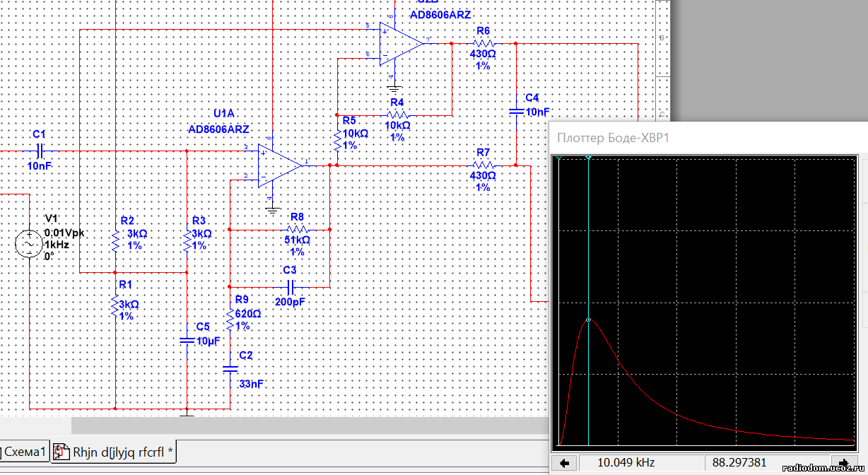The image size is (868, 475).
Task: Select the R2 resistor symbol
Action: (x=115, y=242)
